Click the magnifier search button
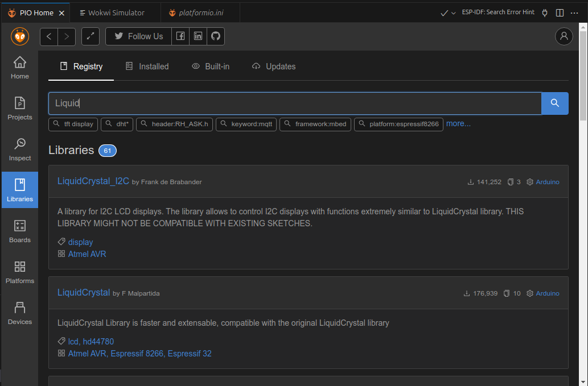Viewport: 588px width, 386px height. pos(555,103)
